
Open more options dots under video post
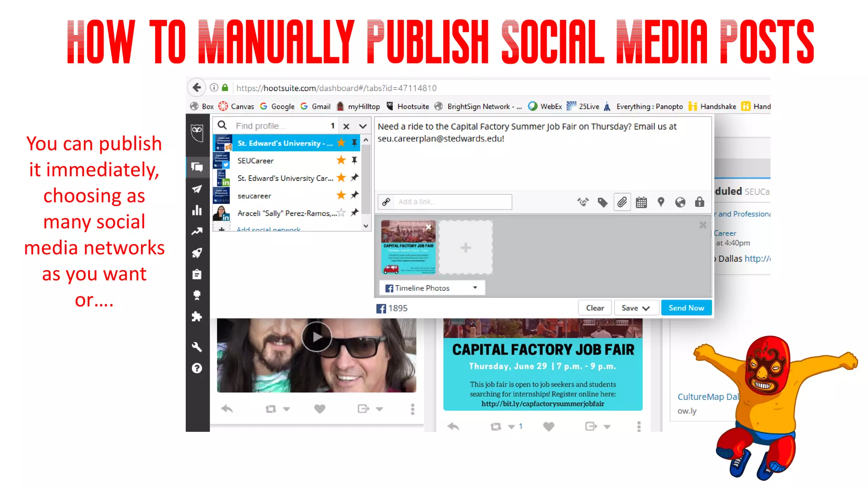coord(412,409)
